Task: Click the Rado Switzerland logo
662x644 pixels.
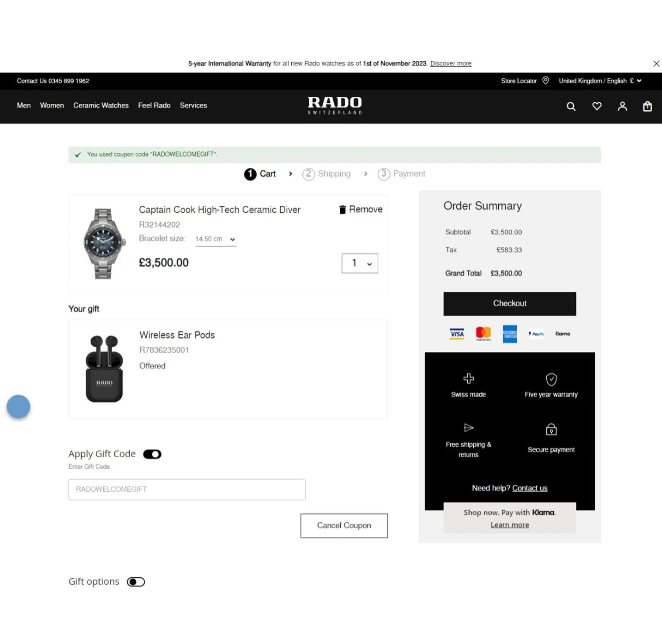Action: pyautogui.click(x=335, y=105)
